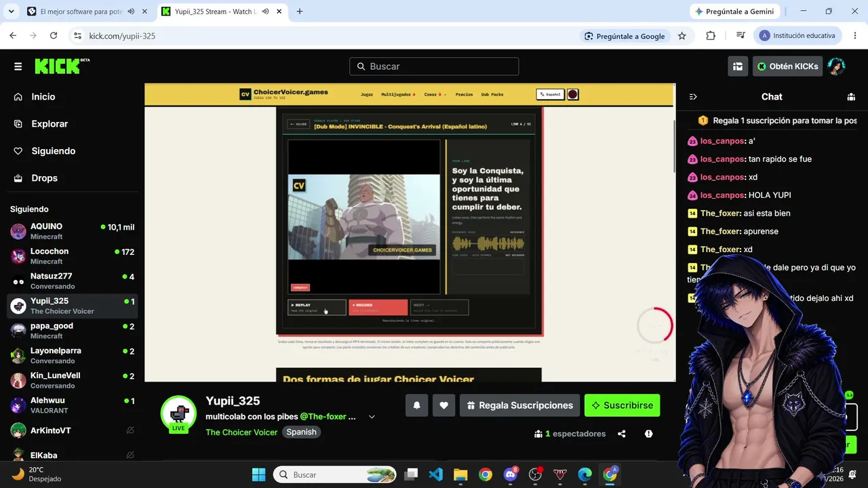868x488 pixels.
Task: Click the Pregúntale a Google lens button
Action: point(625,36)
